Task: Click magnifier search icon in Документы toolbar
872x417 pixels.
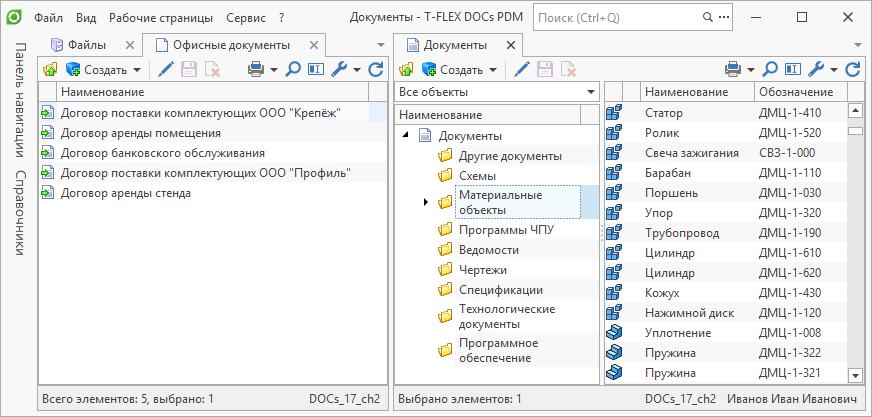Action: [770, 70]
